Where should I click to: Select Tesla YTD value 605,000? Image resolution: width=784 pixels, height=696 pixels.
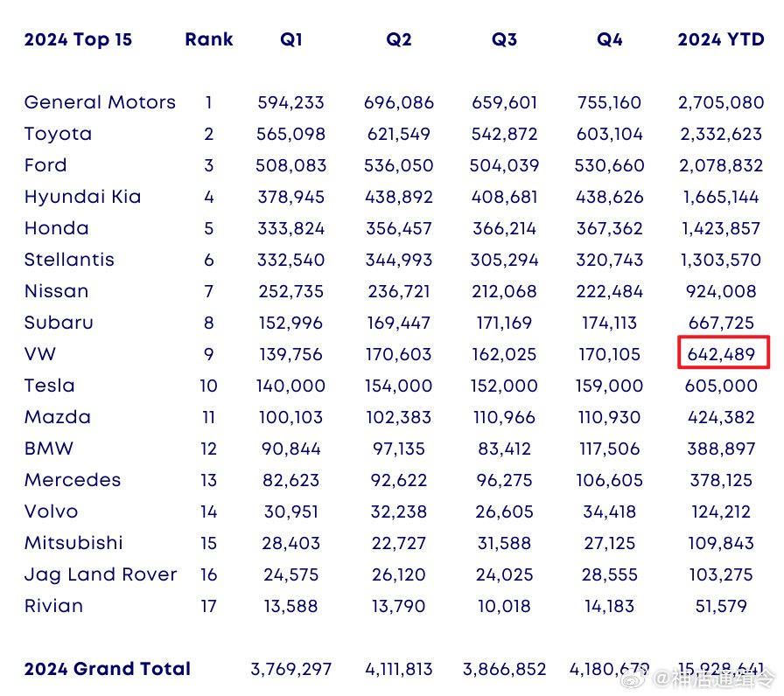(721, 386)
